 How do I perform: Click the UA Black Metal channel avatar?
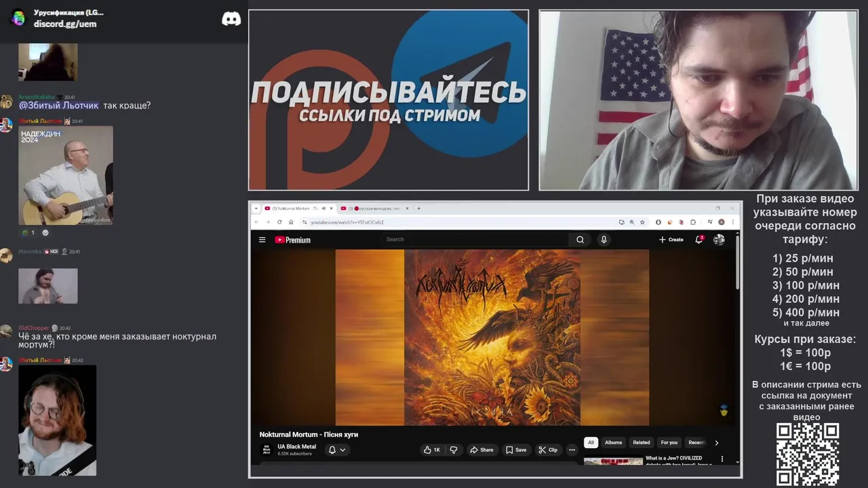click(x=267, y=449)
